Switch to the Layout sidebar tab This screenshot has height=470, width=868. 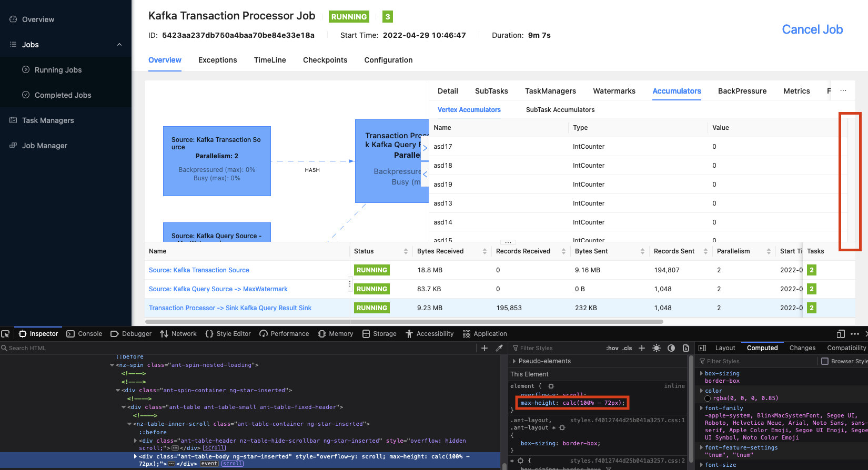tap(725, 348)
